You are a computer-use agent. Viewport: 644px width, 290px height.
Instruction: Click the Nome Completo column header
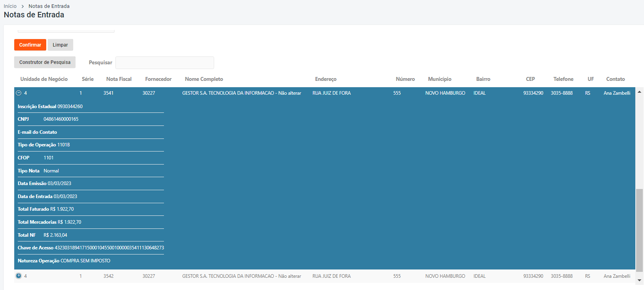[204, 79]
